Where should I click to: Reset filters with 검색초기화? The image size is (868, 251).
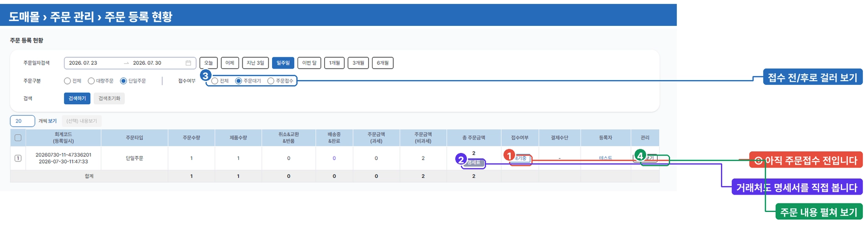(109, 98)
